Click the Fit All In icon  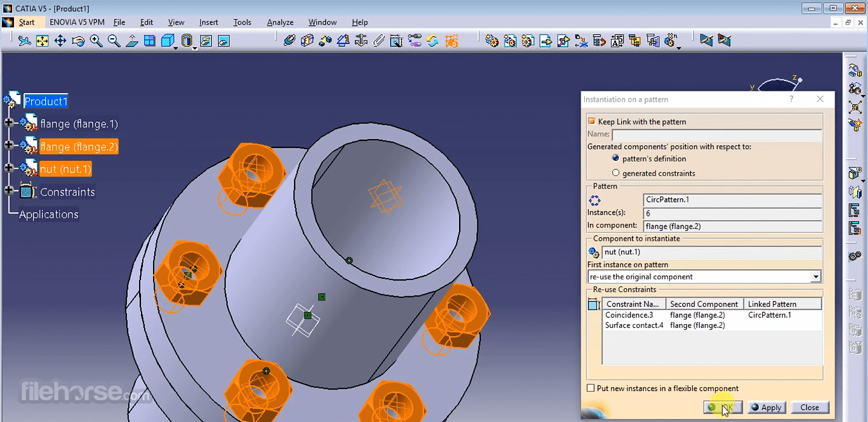(42, 41)
